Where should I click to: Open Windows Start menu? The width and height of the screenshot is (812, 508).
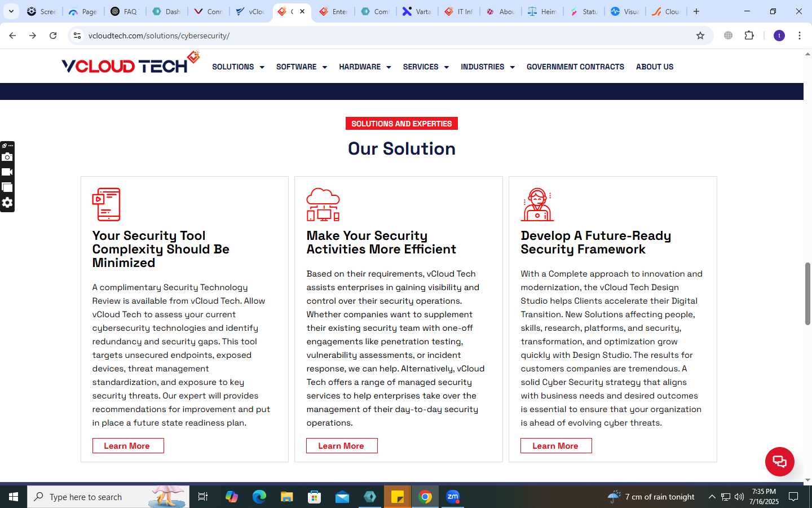14,497
